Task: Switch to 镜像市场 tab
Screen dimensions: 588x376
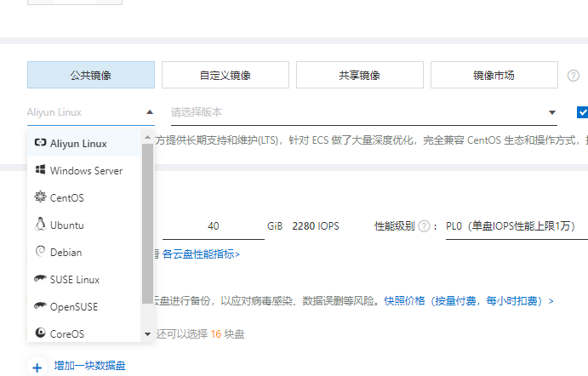Action: coord(494,75)
